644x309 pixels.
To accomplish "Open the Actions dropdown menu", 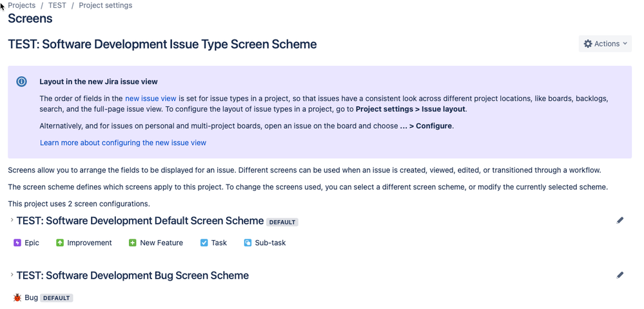I will click(605, 44).
